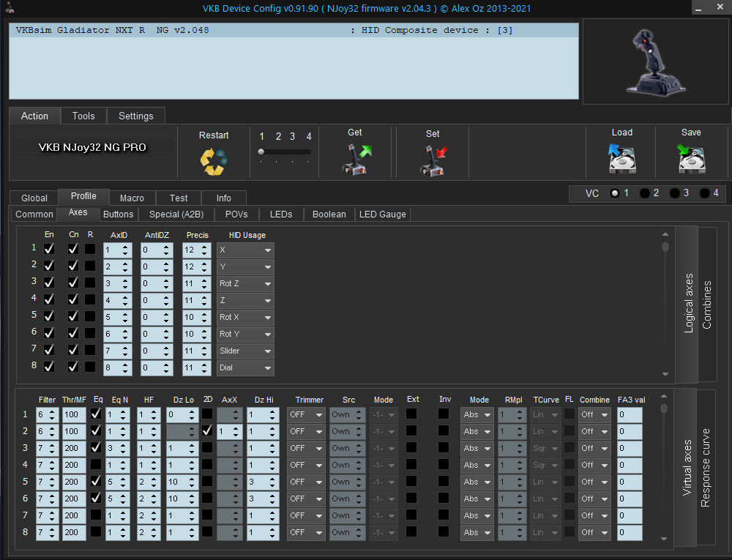
Task: Open Combine dropdown for virtual axis 3
Action: pyautogui.click(x=594, y=448)
